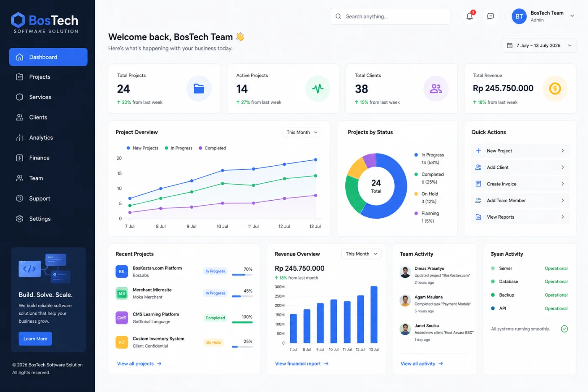
Task: Click the Add Client person icon
Action: 478,167
